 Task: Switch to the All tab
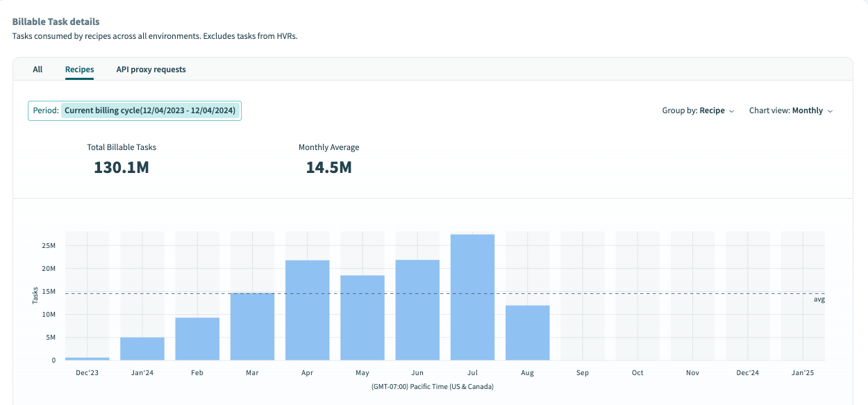click(37, 69)
